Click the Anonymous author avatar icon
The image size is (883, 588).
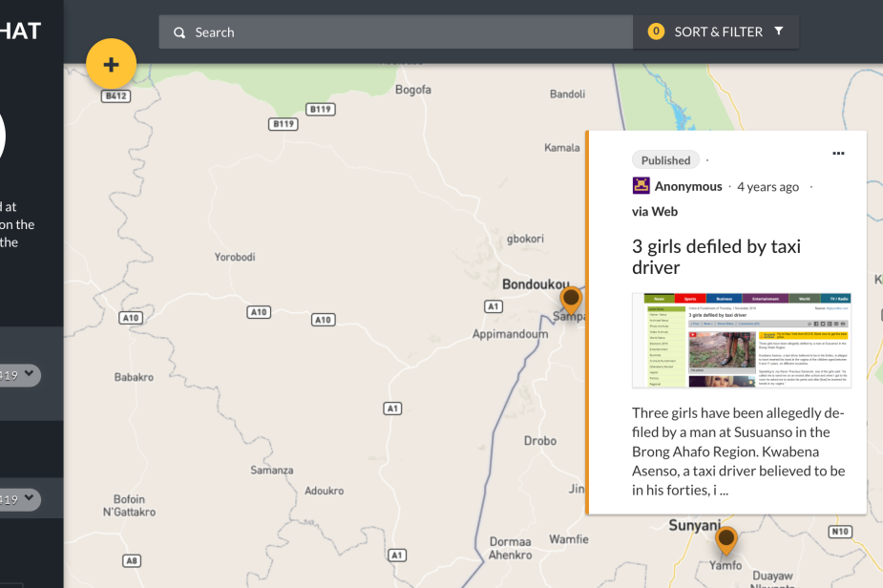641,186
